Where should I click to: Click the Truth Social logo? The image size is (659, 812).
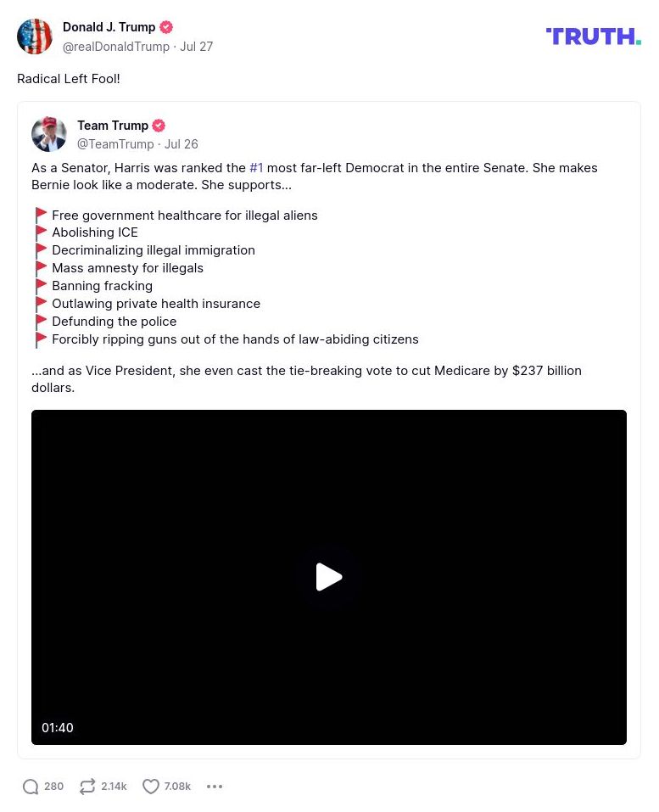[x=593, y=36]
